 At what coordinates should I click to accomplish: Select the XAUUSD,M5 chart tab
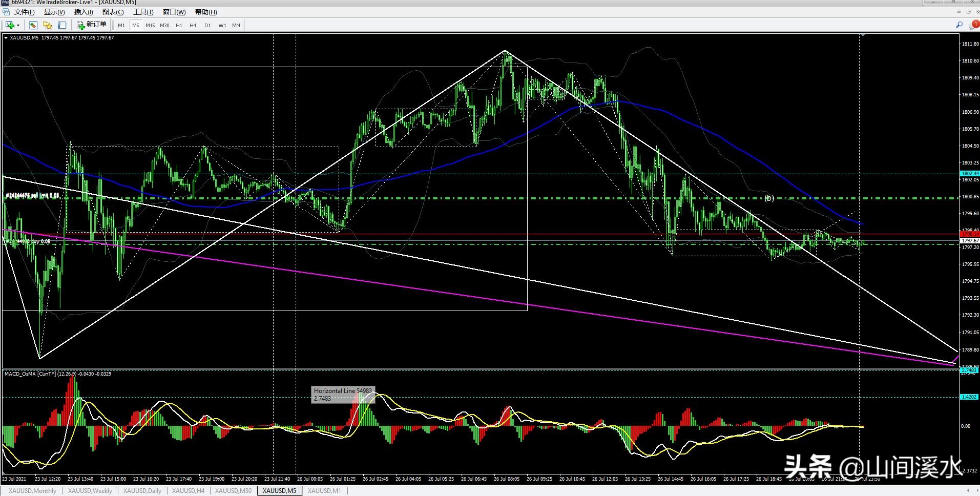[x=279, y=491]
